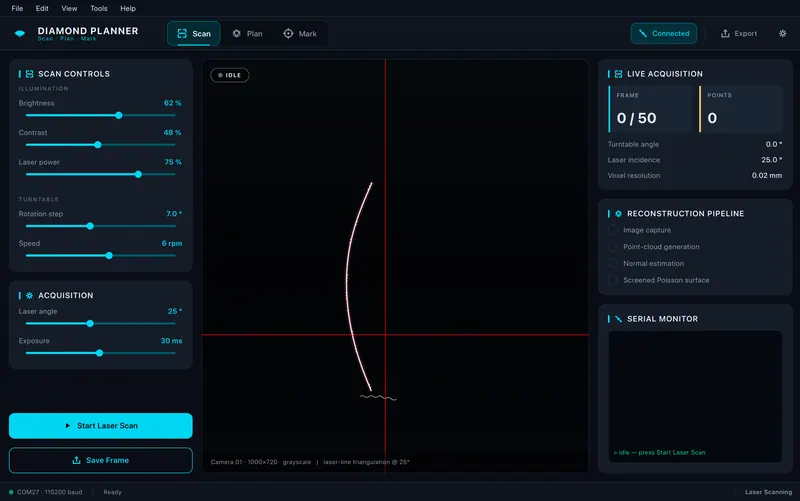Toggle the Normal estimation step circle
Viewport: 800px width, 501px height.
pyautogui.click(x=613, y=264)
